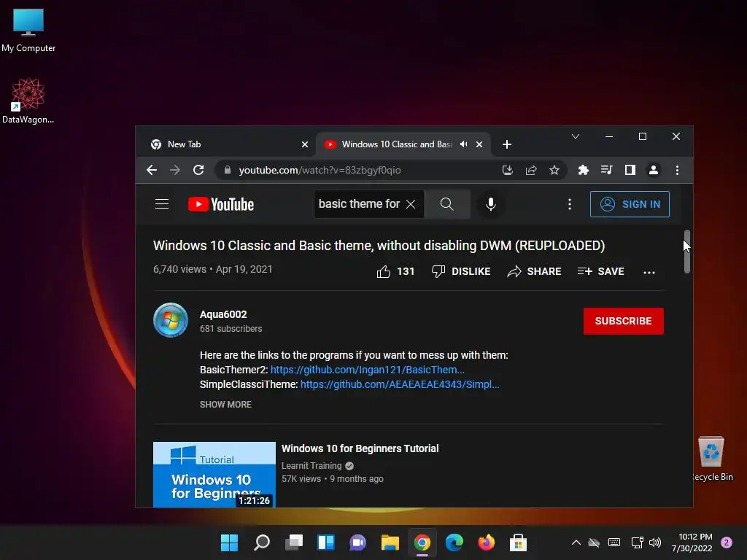Screen dimensions: 747x560
Task: Open volume control in system tray
Action: pyautogui.click(x=655, y=542)
